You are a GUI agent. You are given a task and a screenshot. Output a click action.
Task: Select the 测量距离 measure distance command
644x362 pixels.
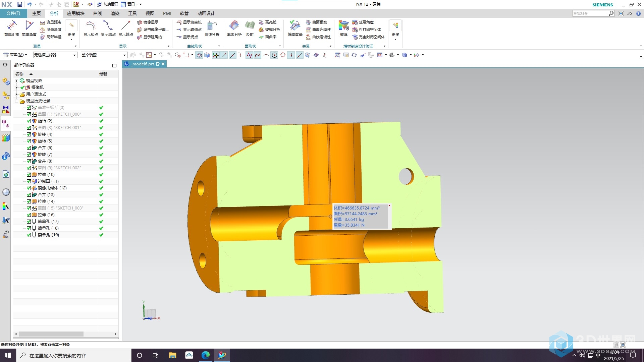tap(51, 22)
